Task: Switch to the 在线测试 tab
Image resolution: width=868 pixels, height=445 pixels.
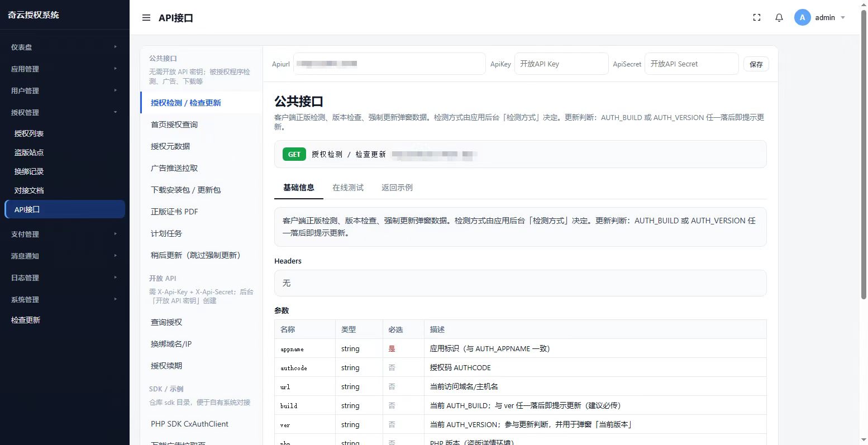Action: tap(348, 188)
